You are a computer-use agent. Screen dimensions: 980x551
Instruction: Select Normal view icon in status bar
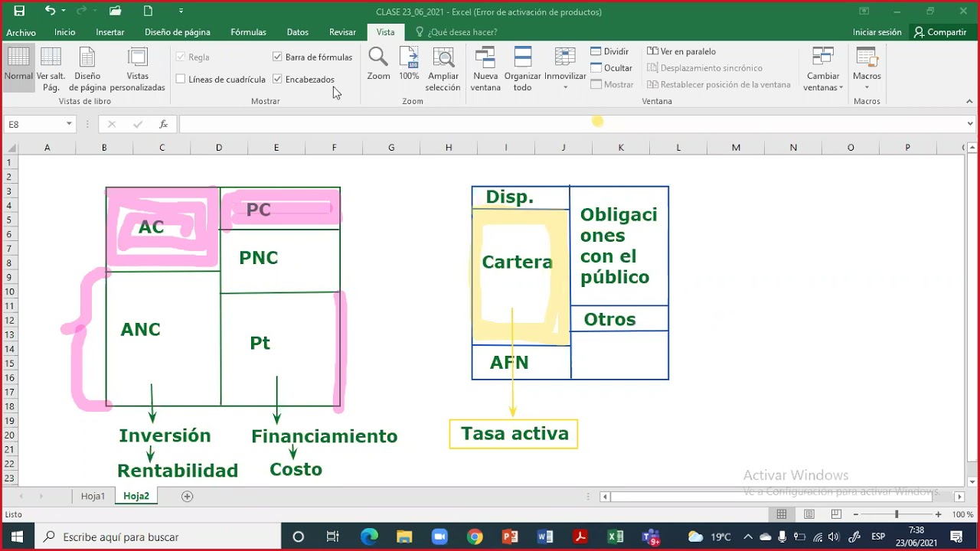[781, 514]
